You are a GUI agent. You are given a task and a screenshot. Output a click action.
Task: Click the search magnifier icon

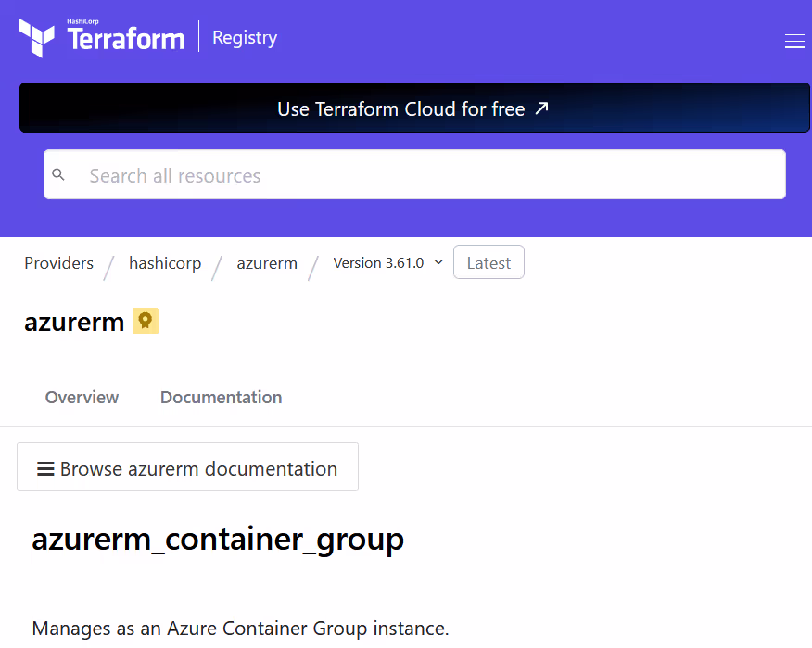58,175
